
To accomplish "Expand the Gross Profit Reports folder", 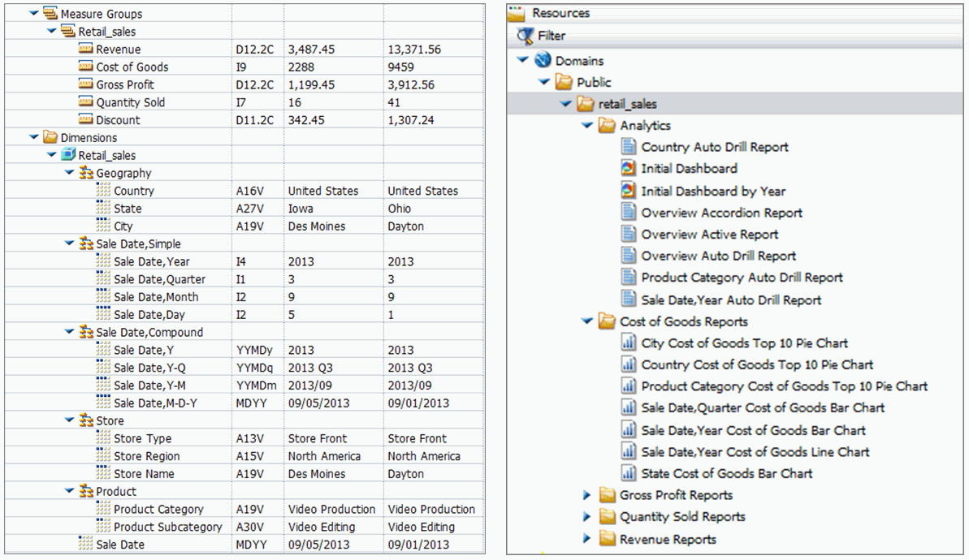I will [x=587, y=495].
